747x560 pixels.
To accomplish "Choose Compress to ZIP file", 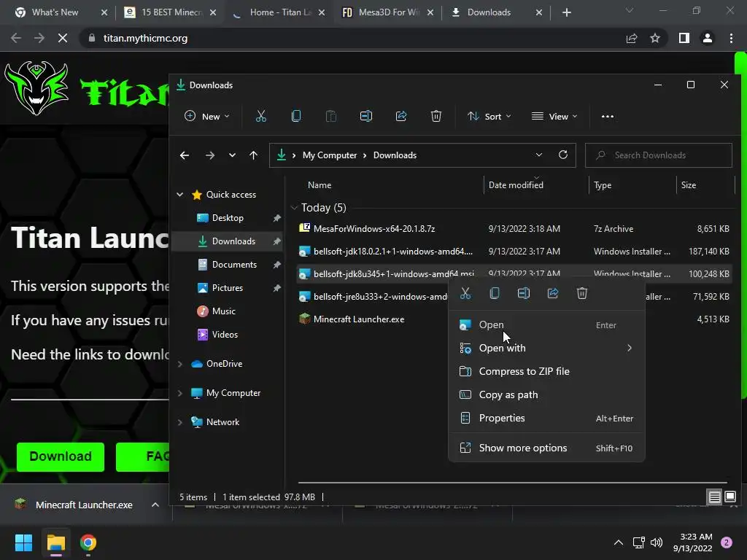I will (x=546, y=371).
